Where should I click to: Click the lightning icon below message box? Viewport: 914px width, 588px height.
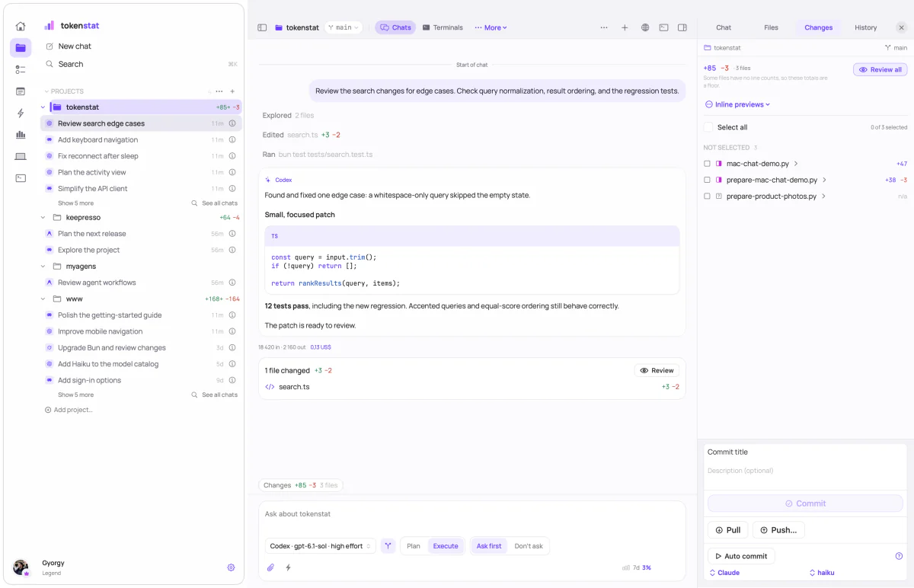point(289,567)
